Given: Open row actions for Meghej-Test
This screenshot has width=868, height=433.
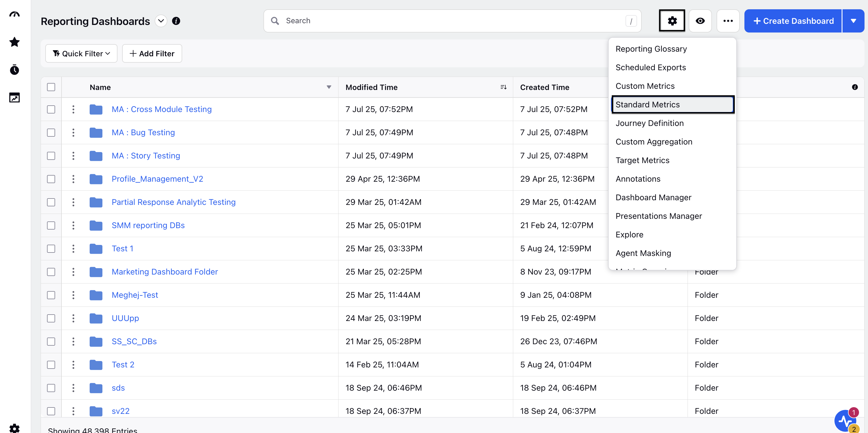Looking at the screenshot, I should tap(73, 295).
